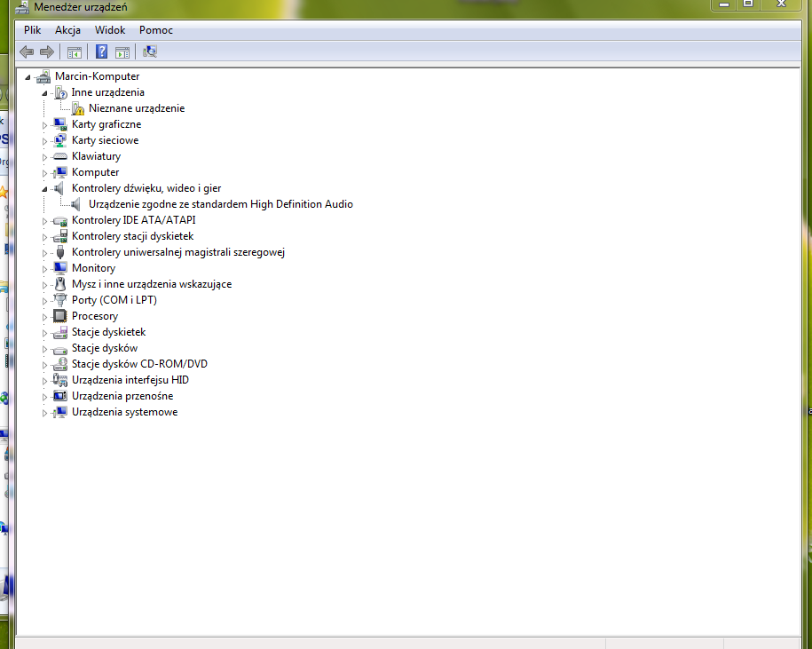Click the Kontrolery IDE ATA/ATAPI icon
The image size is (812, 649).
(60, 221)
